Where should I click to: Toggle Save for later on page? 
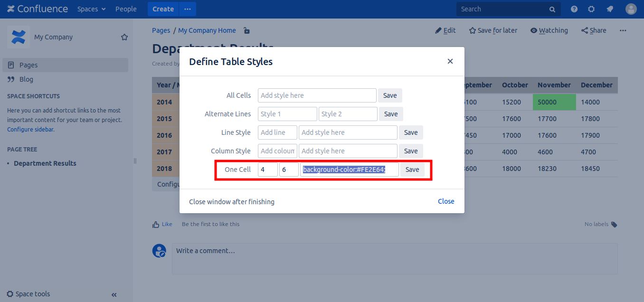tap(493, 30)
